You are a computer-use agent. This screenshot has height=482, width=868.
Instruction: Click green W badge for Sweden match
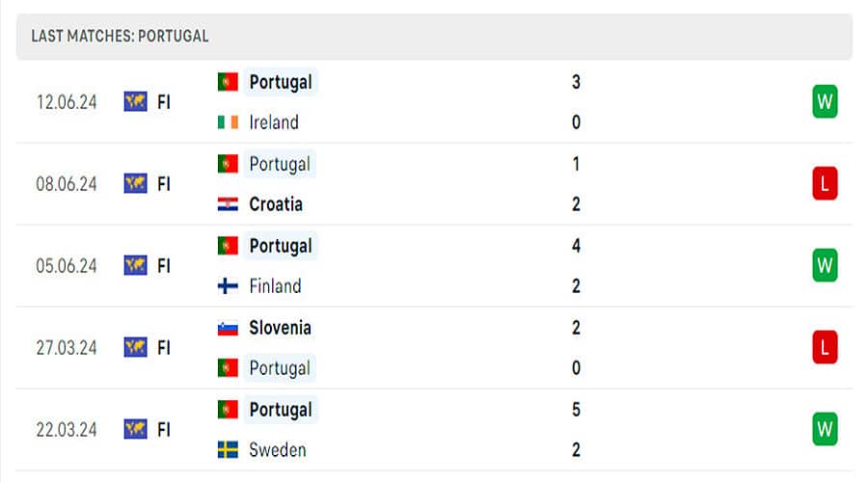825,429
